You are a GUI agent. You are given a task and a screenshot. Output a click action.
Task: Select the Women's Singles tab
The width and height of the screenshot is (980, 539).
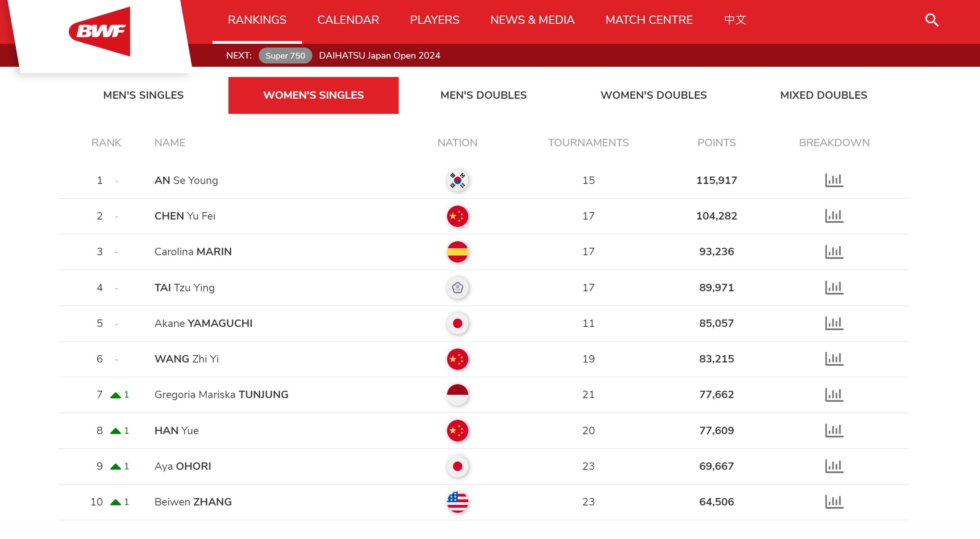pos(313,95)
